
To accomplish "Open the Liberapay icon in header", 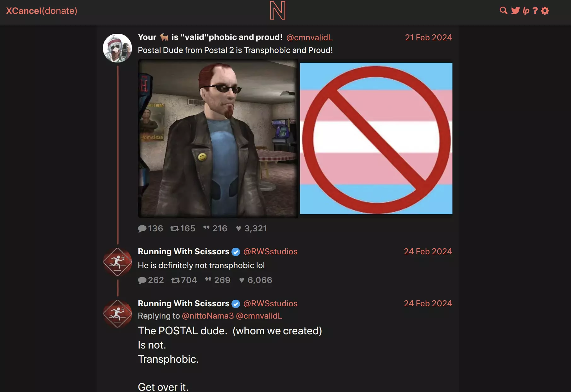I will pyautogui.click(x=526, y=11).
